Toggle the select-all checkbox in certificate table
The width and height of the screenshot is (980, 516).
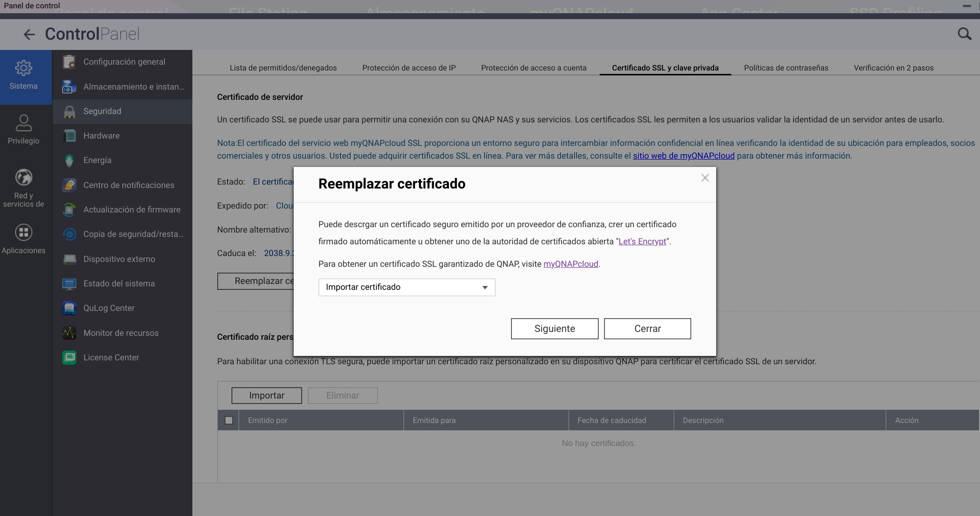229,420
